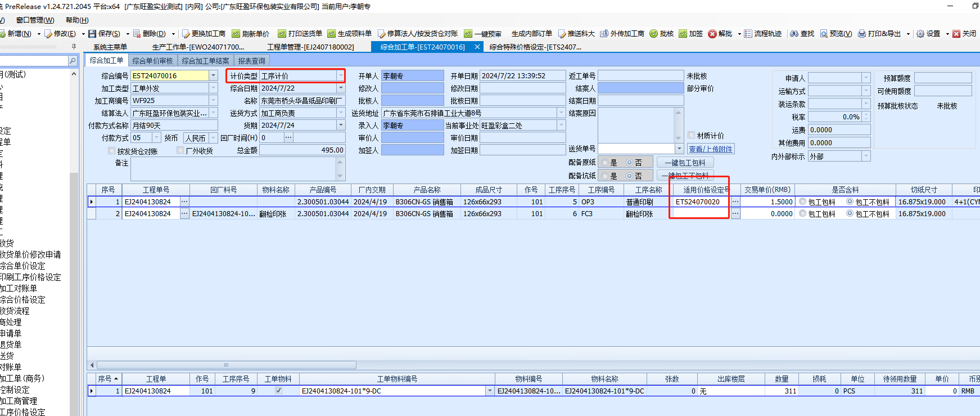Click the 新增(N) toolbar icon
Screen dimensions: 980x416
tap(3, 34)
